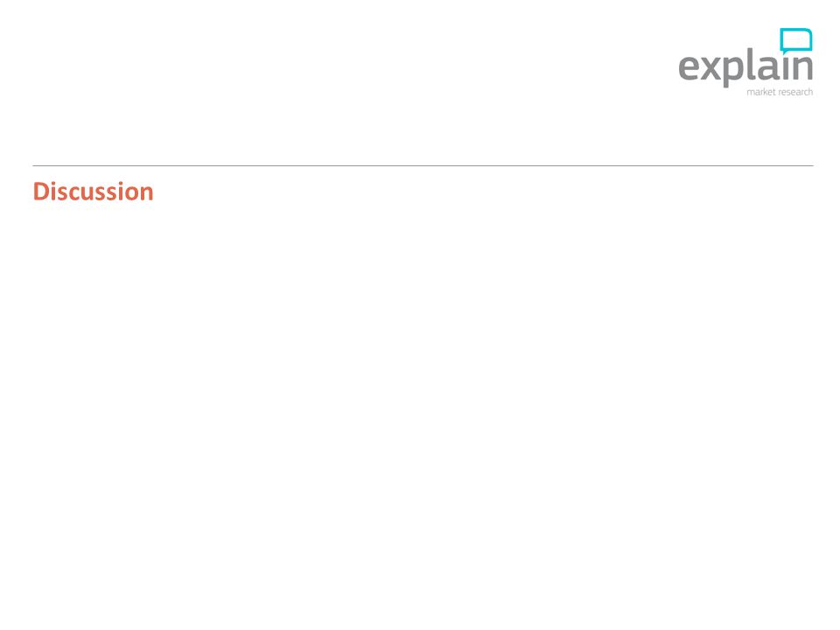Click the capital D in Discussion
The width and height of the screenshot is (840, 630).
(41, 192)
